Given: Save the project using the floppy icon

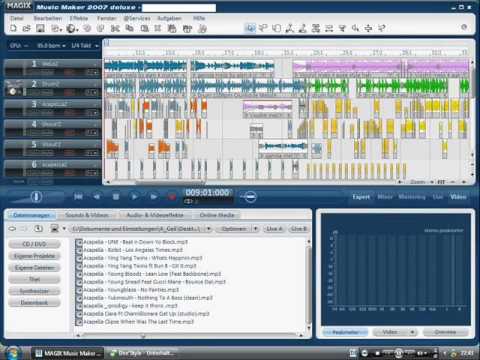Looking at the screenshot, I should coord(40,28).
